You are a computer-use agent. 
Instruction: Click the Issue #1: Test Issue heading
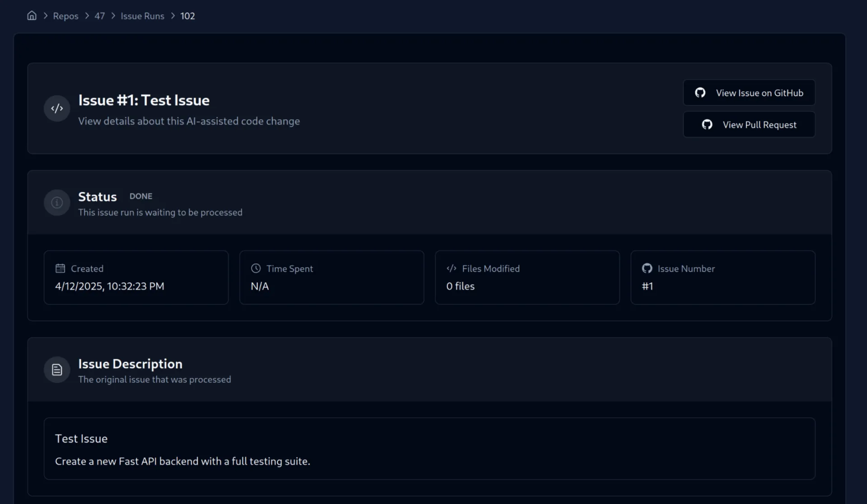(144, 100)
